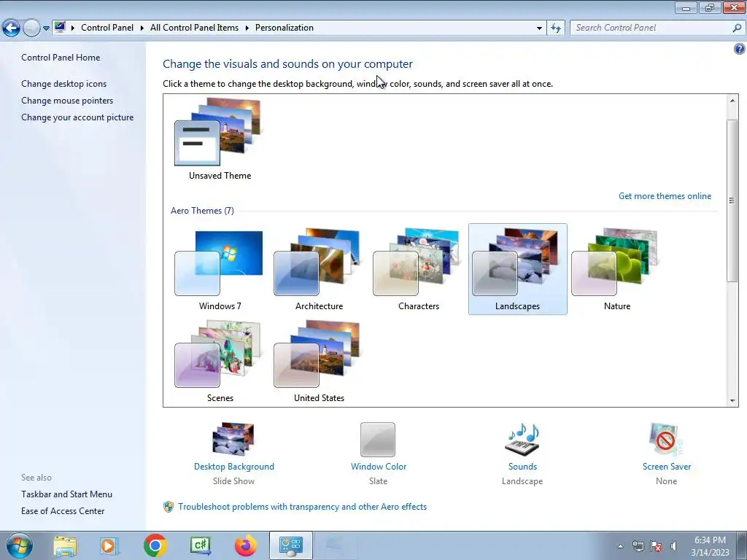Apply the Nature theme
The image size is (747, 560).
[x=617, y=269]
